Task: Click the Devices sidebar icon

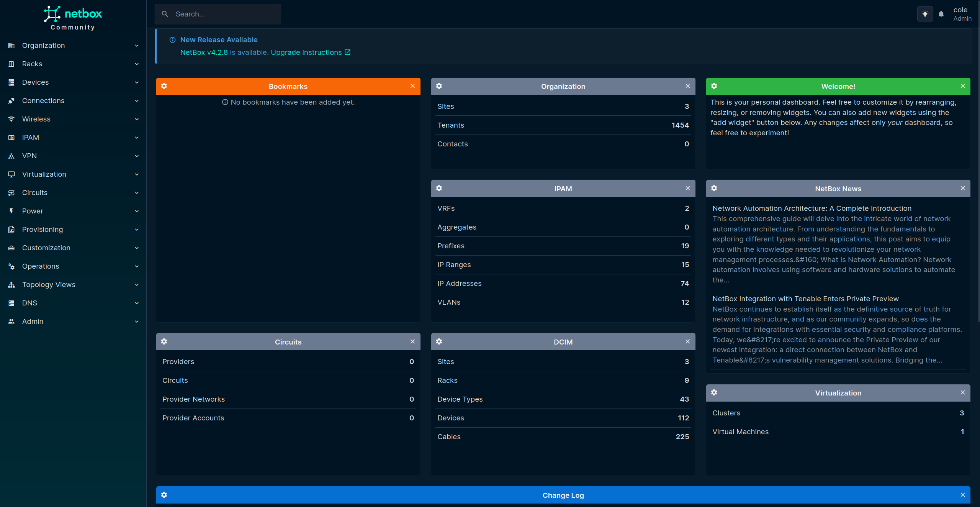Action: tap(11, 82)
